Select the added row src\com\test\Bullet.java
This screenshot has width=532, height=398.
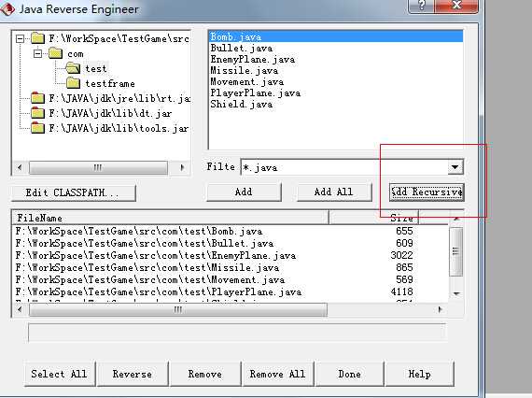coord(231,243)
